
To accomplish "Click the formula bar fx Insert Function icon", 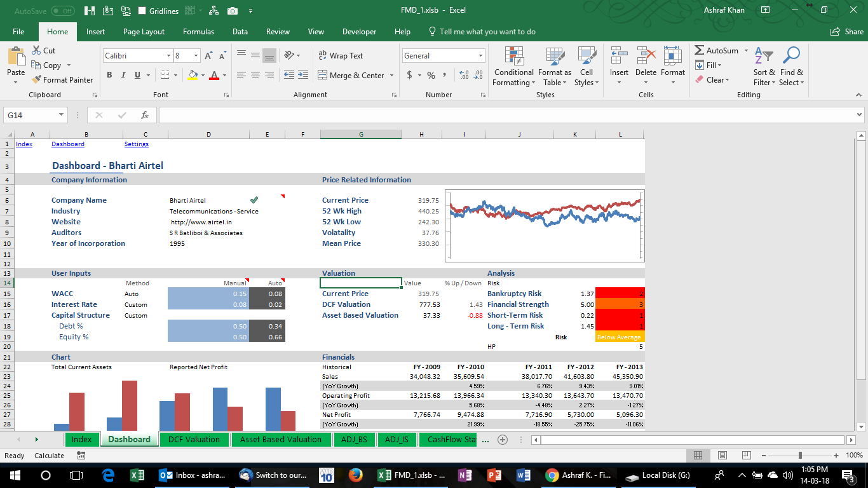I will (145, 115).
